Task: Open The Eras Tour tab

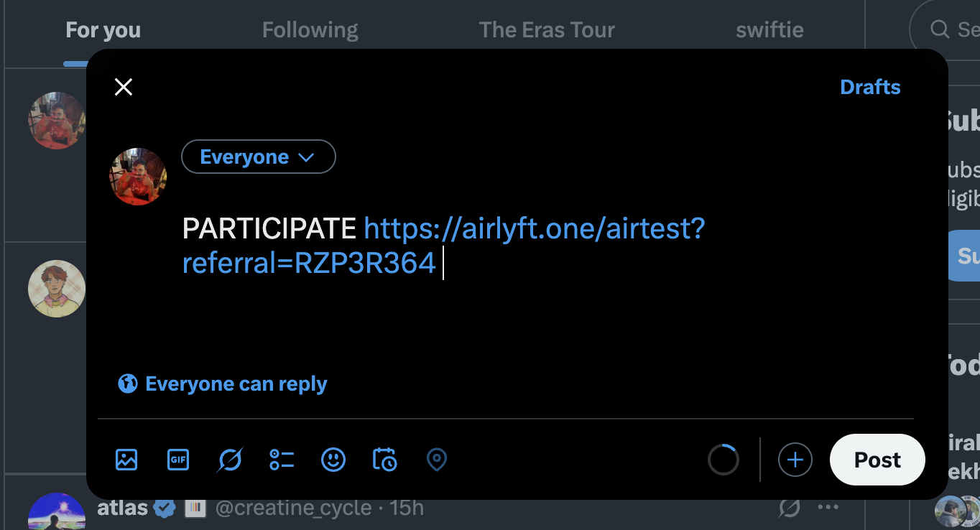Action: pos(547,29)
